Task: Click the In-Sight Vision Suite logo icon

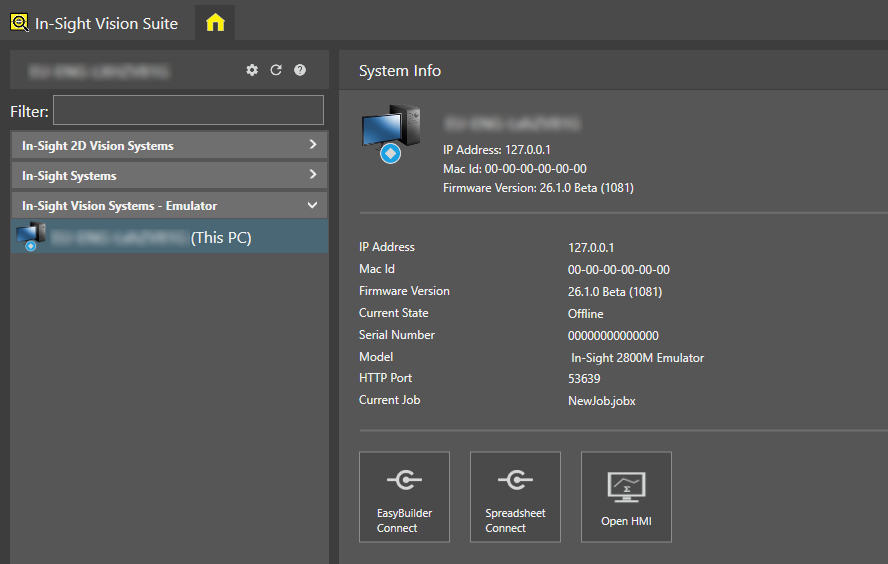Action: 19,23
